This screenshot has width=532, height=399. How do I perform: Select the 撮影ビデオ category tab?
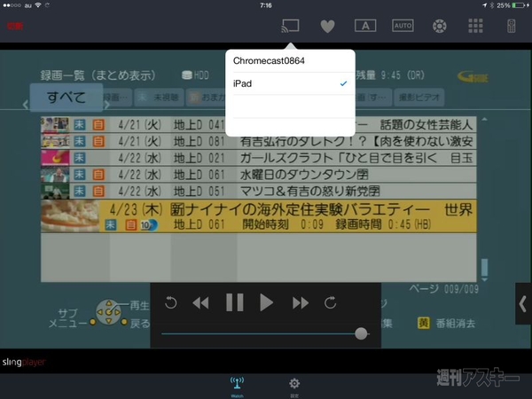(419, 98)
